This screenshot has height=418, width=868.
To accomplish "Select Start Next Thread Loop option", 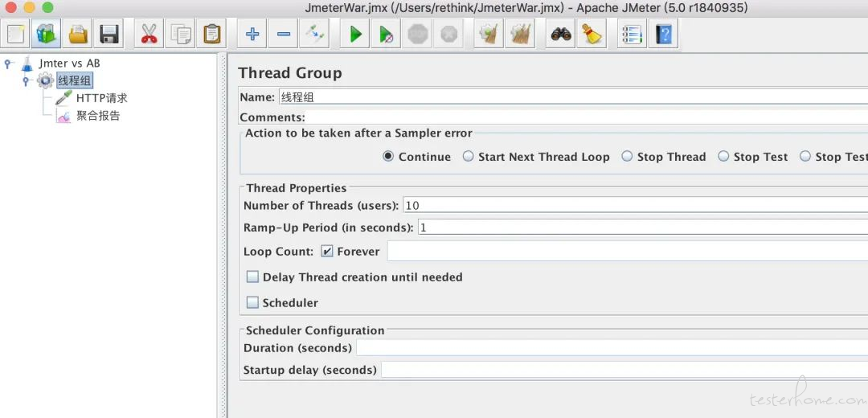I will [x=469, y=157].
